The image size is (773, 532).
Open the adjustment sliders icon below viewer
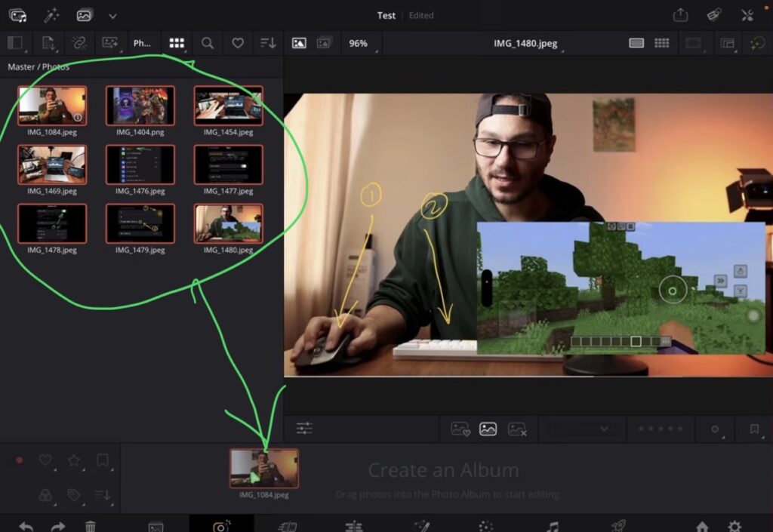(x=304, y=428)
